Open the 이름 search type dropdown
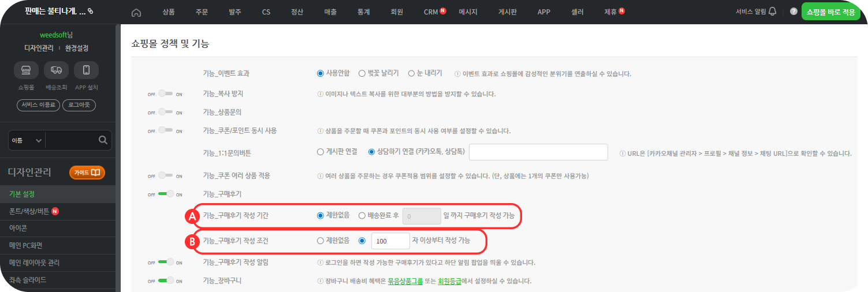 27,140
